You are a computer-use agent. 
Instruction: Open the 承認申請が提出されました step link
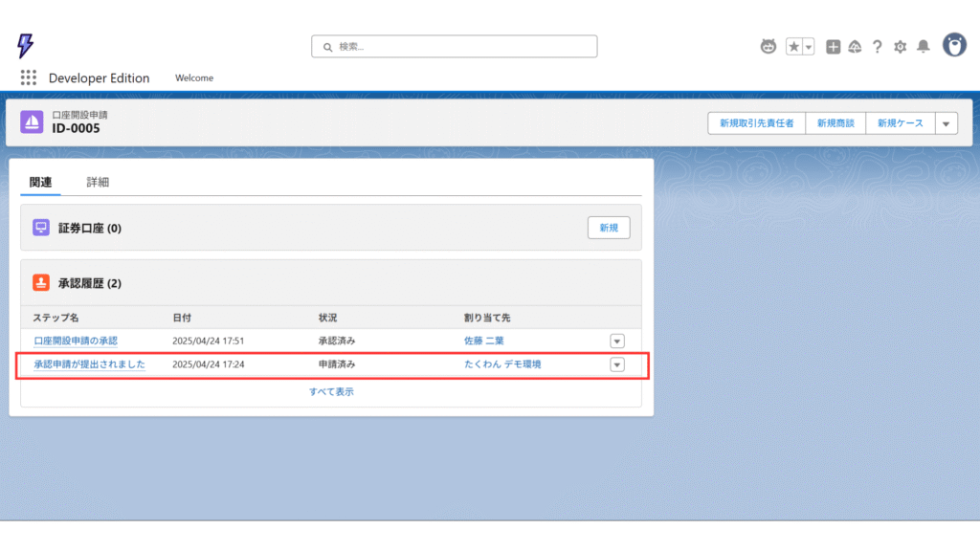pos(89,364)
